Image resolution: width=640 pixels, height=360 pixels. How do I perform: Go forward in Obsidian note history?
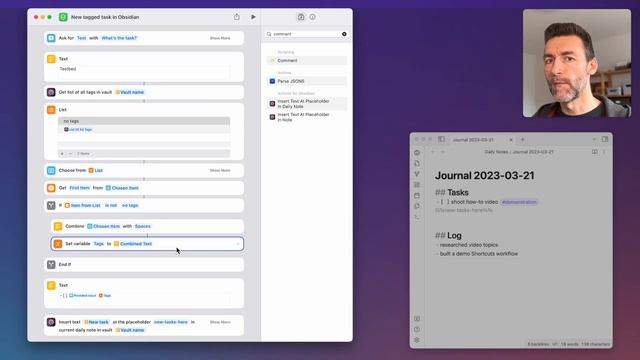443,152
